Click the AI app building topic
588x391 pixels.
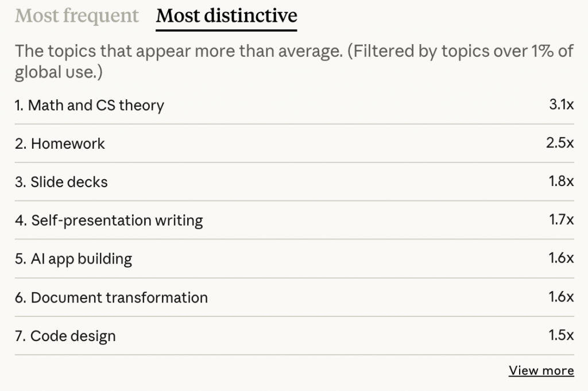pyautogui.click(x=82, y=259)
